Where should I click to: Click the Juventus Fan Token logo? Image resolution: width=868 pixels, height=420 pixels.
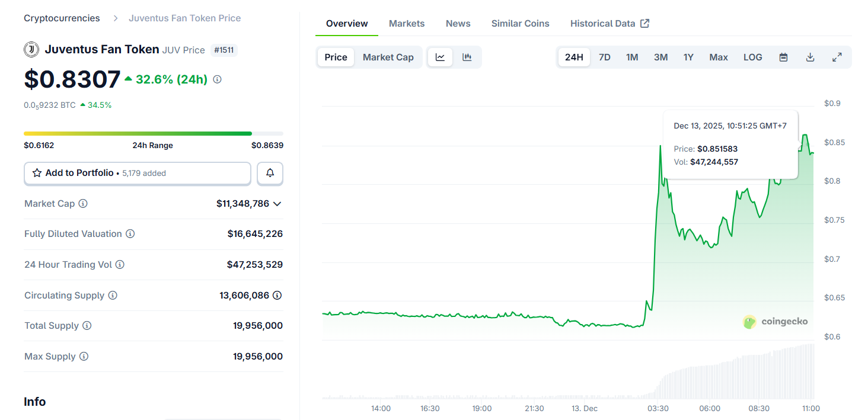point(31,49)
